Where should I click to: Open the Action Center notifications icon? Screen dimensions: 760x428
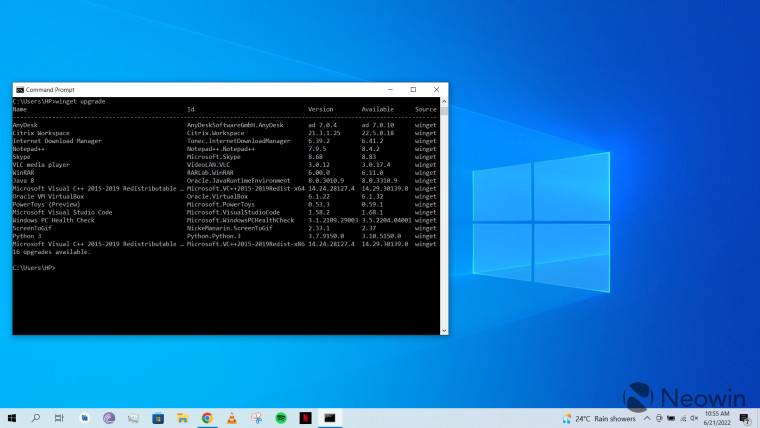tap(744, 418)
